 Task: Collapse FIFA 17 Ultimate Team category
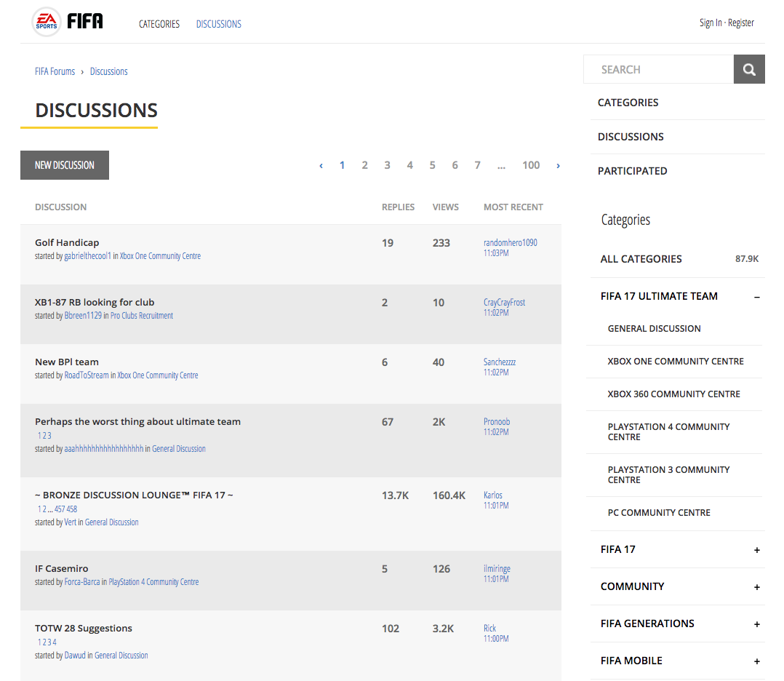pyautogui.click(x=757, y=297)
